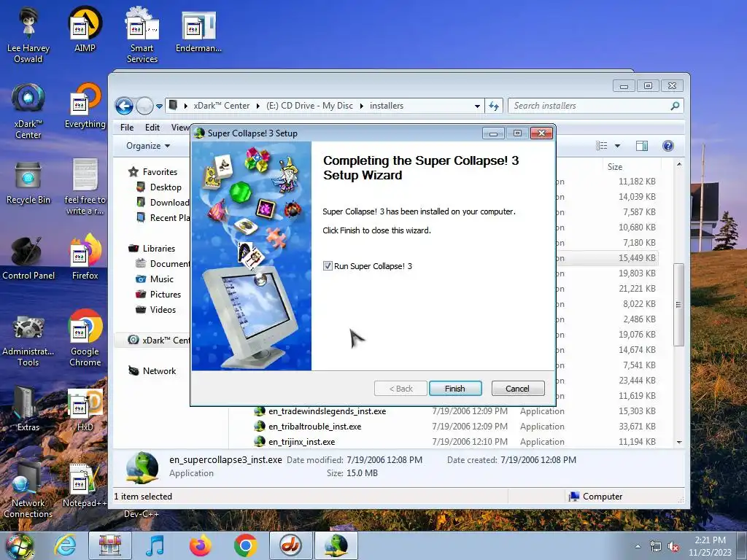
Task: Open Network Connections desktop icon
Action: point(28,490)
